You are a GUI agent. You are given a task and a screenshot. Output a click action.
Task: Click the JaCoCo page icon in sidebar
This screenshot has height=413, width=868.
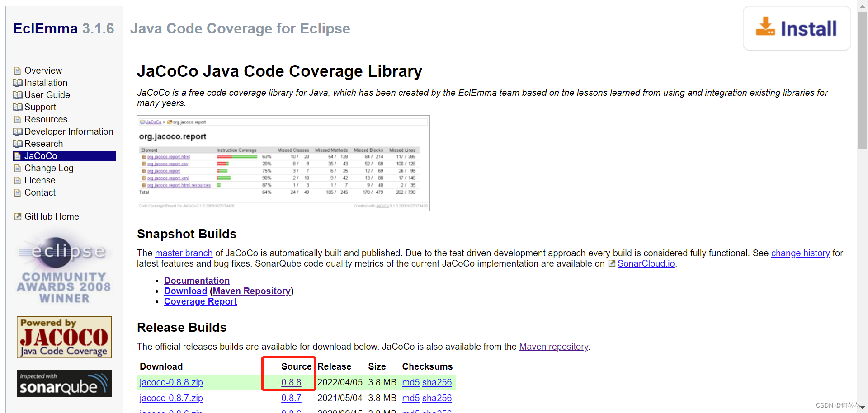18,156
